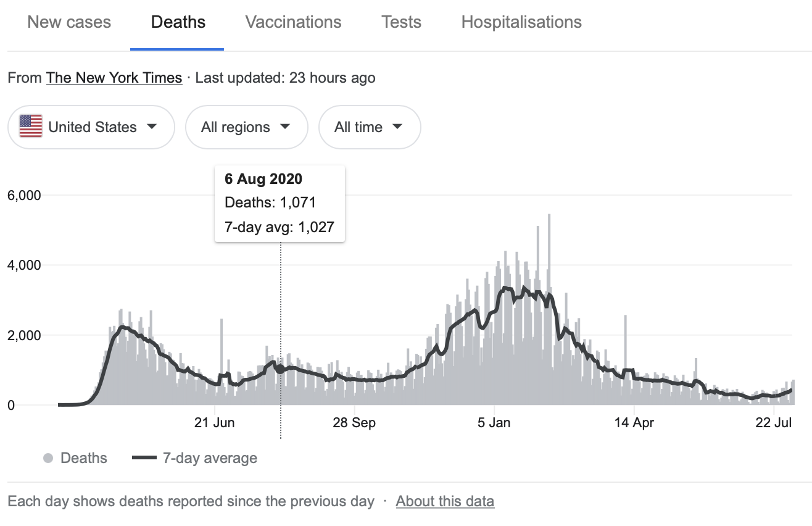
Task: Click the data point marker on the chart
Action: [x=280, y=369]
